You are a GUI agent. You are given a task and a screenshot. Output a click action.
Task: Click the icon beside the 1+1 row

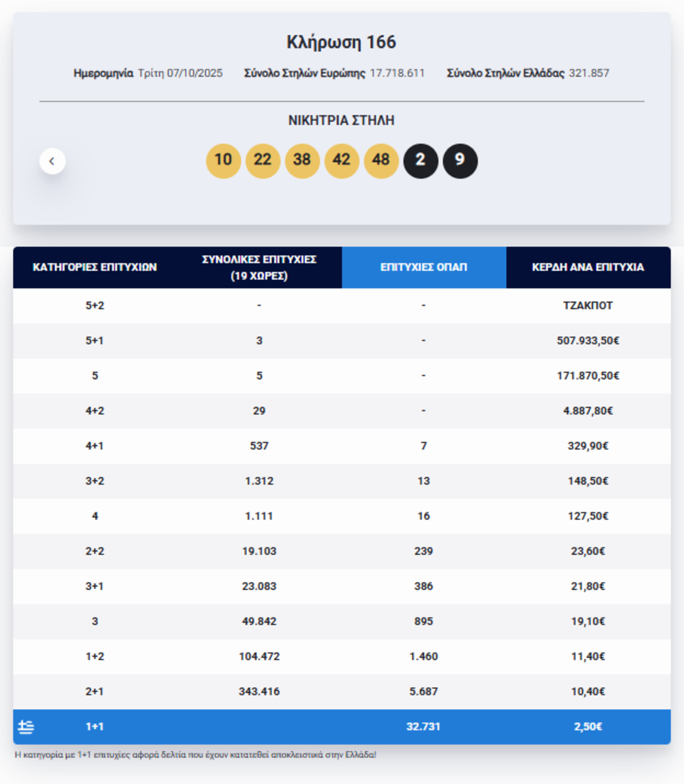point(26,726)
